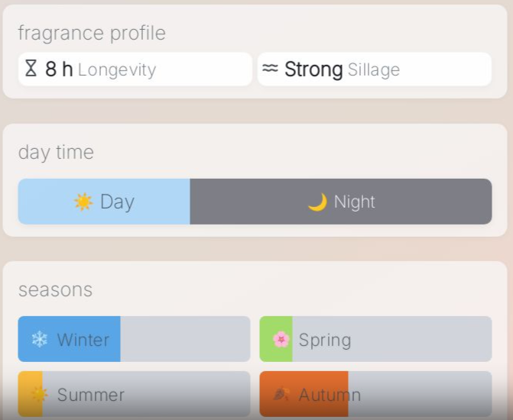Click the Winter season label text
This screenshot has width=513, height=420.
pyautogui.click(x=83, y=339)
